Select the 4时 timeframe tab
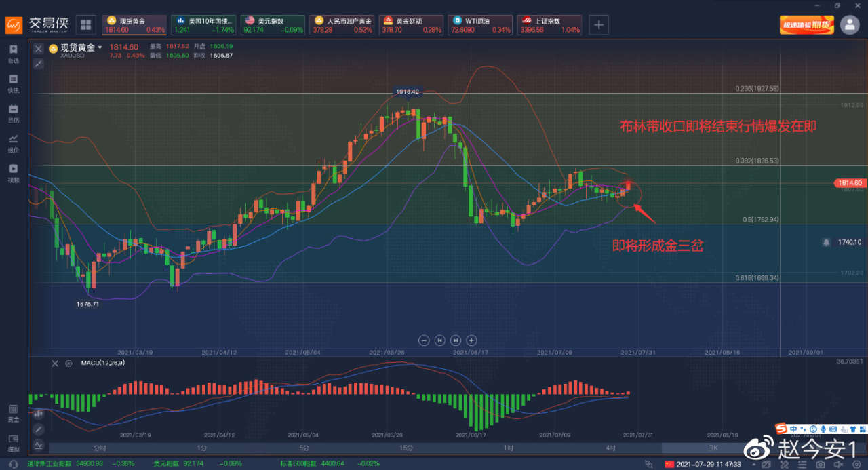The image size is (868, 470). 610,448
